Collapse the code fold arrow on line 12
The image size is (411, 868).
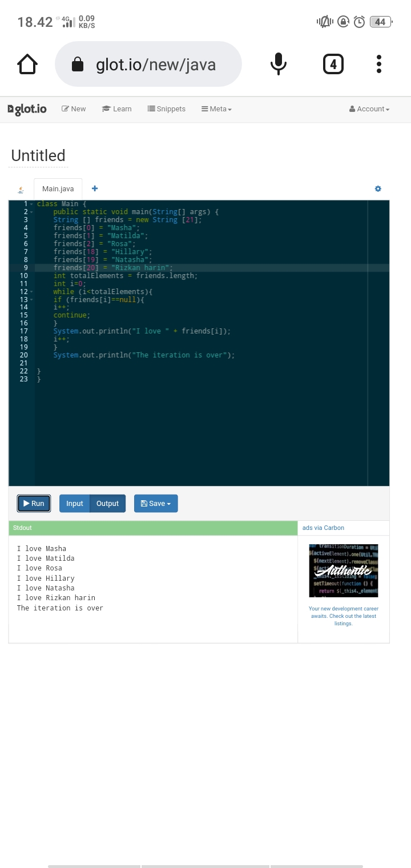31,292
